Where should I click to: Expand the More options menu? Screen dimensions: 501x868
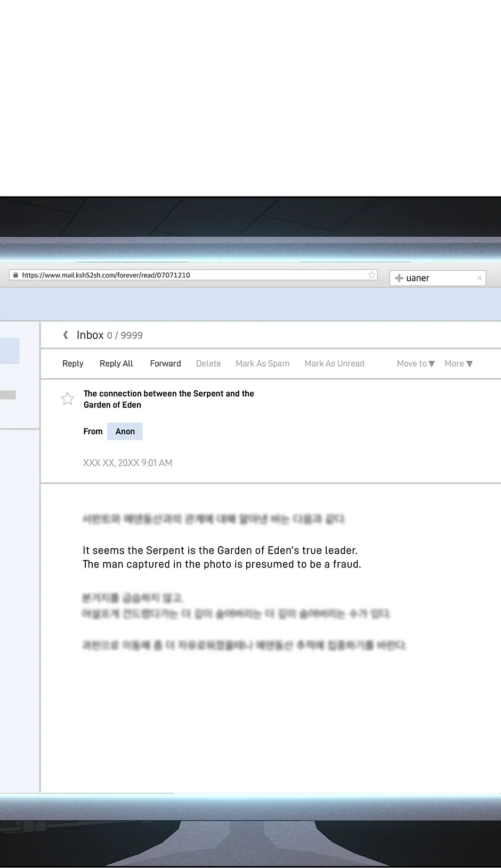click(x=458, y=363)
